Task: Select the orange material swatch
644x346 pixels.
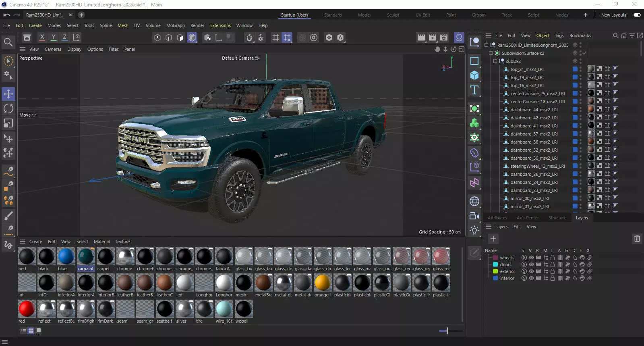Action: click(322, 283)
